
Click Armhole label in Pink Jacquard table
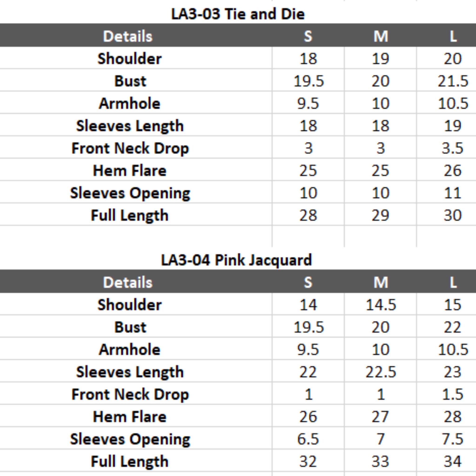(130, 350)
